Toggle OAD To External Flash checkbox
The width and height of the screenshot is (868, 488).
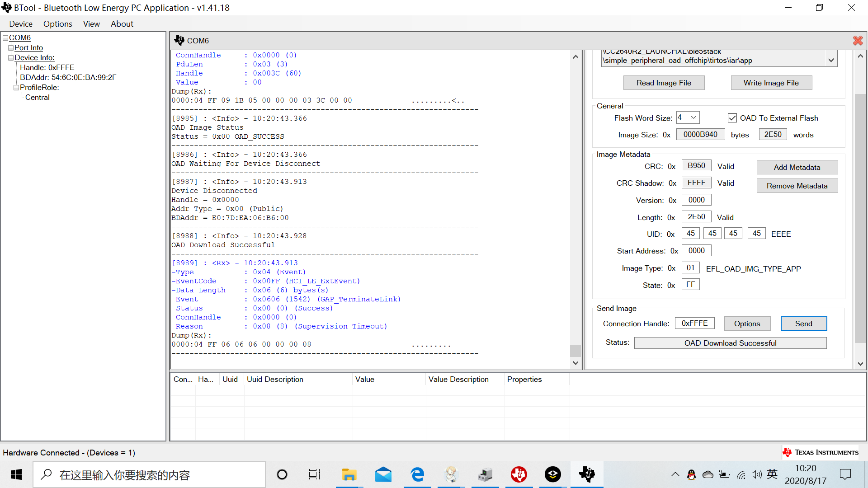coord(732,118)
